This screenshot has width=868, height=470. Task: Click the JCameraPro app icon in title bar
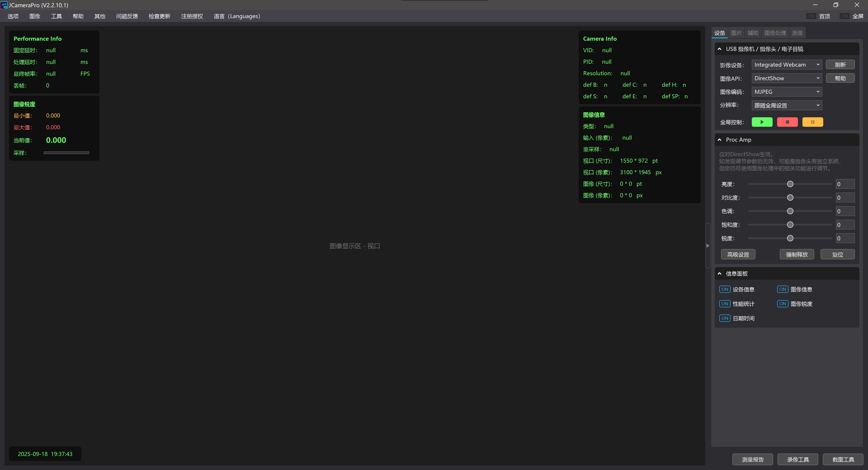click(4, 5)
